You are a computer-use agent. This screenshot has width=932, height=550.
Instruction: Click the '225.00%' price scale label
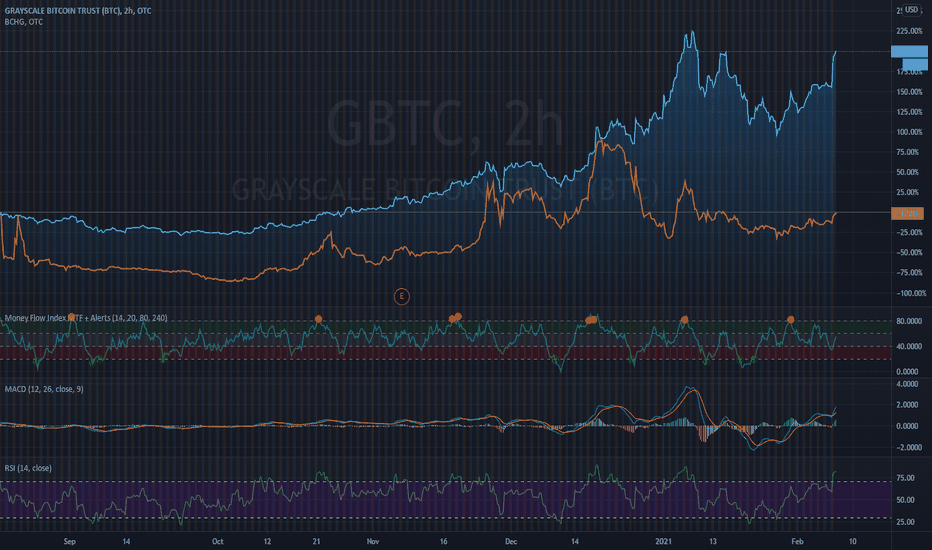pyautogui.click(x=909, y=31)
